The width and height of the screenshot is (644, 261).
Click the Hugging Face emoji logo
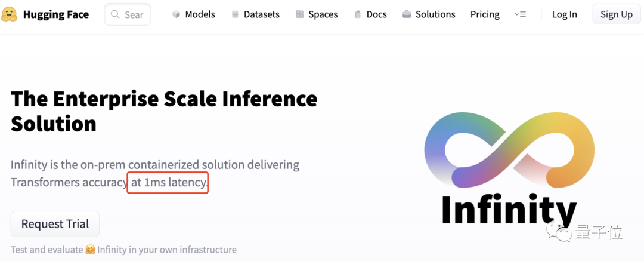(10, 14)
